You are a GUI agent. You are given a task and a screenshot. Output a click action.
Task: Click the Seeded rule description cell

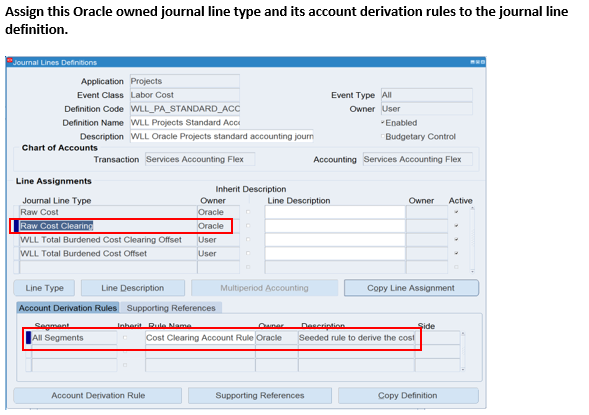click(356, 338)
